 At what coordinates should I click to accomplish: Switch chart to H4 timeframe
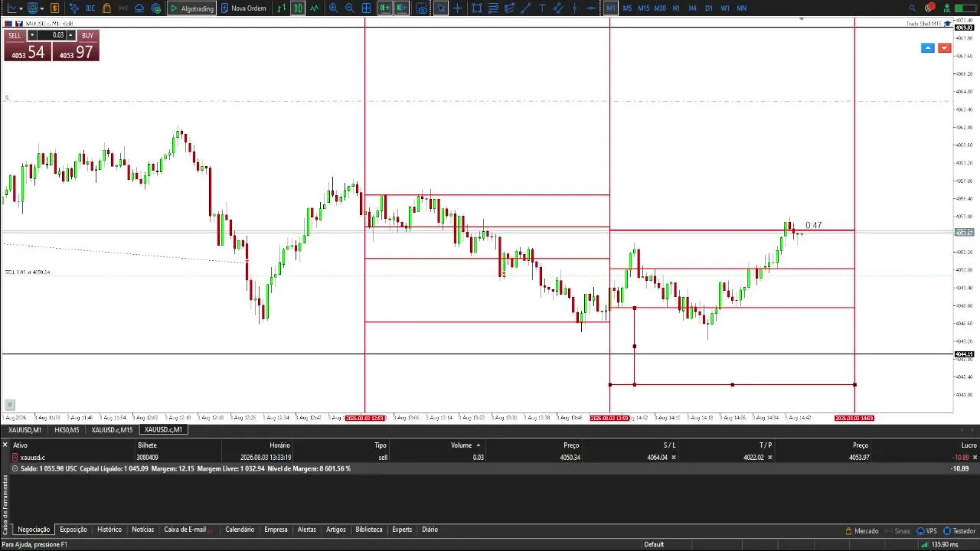click(692, 8)
